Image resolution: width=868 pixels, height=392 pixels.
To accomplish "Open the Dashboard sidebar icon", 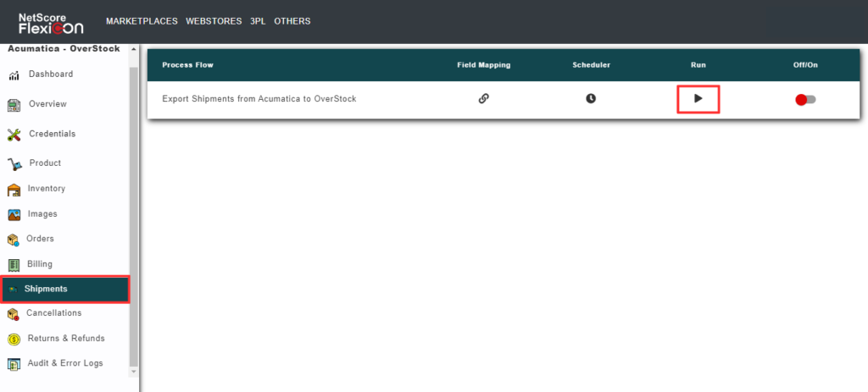I will (14, 75).
